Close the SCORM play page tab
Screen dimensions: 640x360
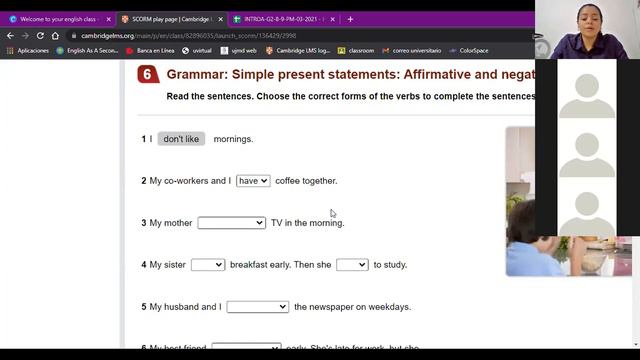click(x=220, y=19)
